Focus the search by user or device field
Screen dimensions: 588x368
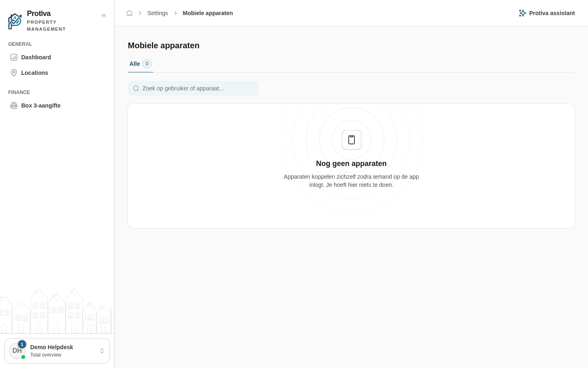tap(193, 88)
